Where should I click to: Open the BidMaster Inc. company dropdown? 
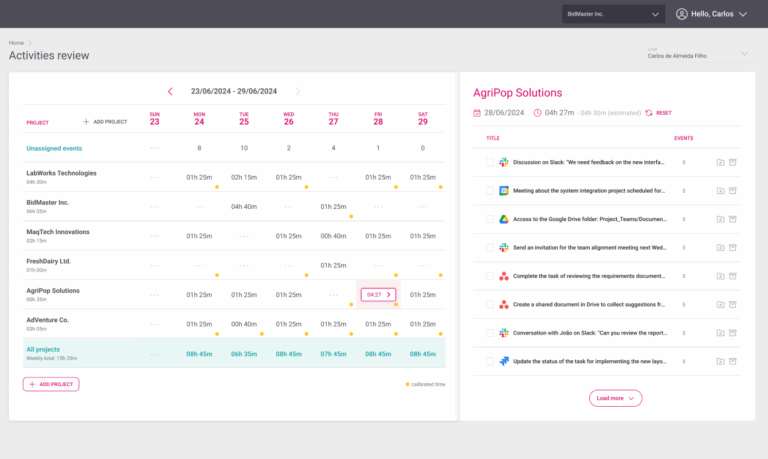613,14
